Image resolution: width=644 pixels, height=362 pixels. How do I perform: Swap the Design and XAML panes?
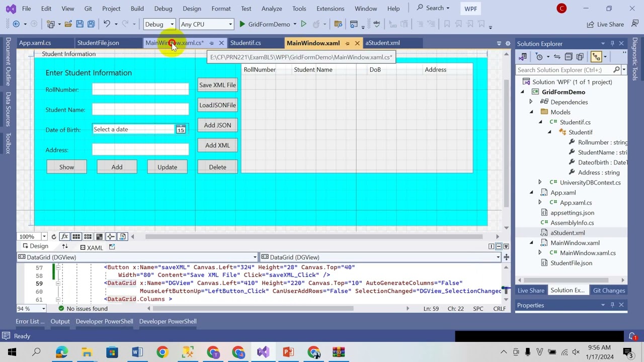pos(65,246)
